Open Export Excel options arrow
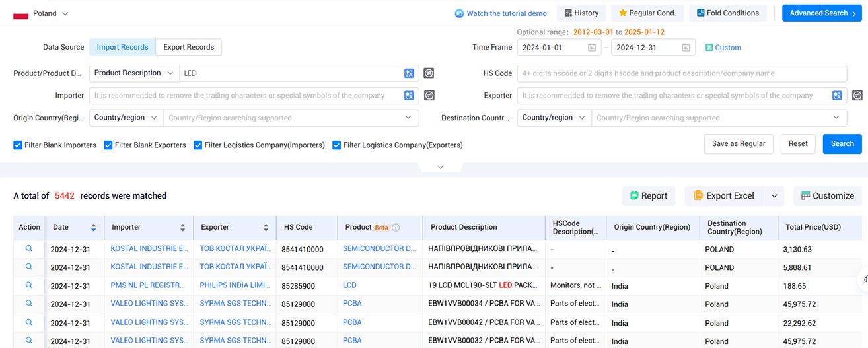Screen dimensions: 868x348 [x=774, y=196]
